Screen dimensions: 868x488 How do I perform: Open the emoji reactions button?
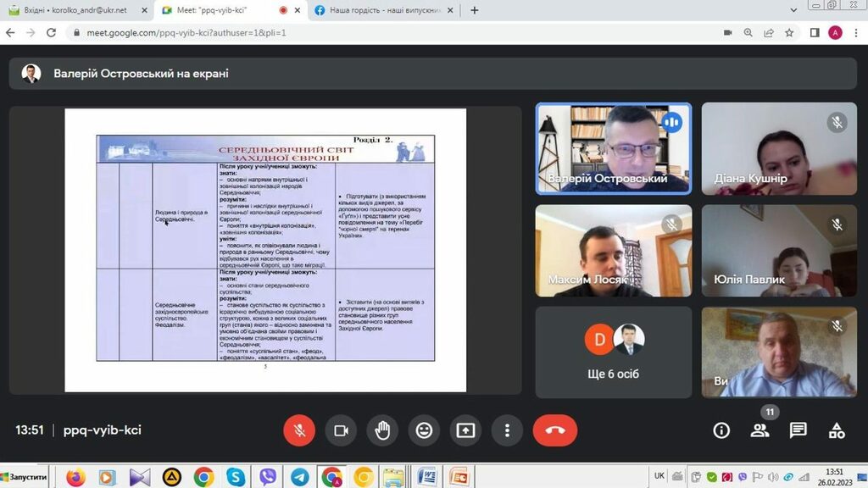(x=424, y=430)
